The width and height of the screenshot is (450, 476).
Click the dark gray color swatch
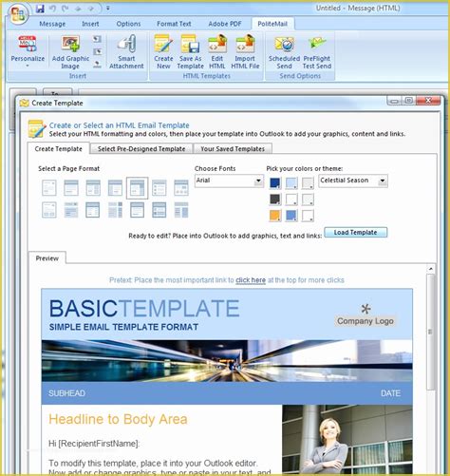tap(275, 200)
